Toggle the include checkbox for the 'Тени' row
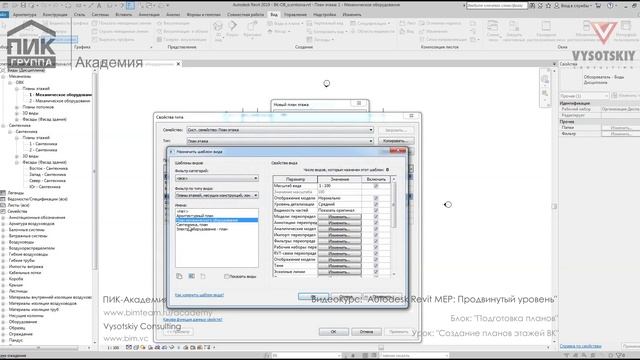The width and height of the screenshot is (640, 360). click(376, 266)
